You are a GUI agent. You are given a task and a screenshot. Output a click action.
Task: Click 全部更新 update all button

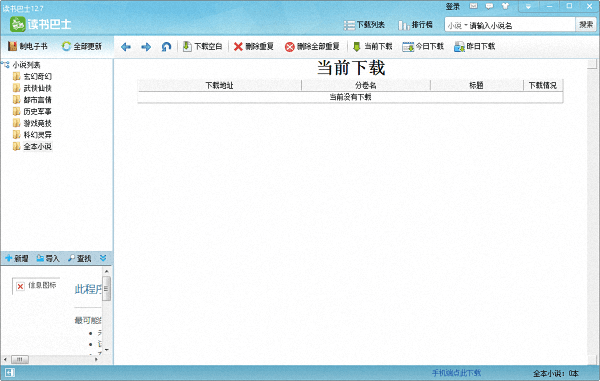click(82, 46)
